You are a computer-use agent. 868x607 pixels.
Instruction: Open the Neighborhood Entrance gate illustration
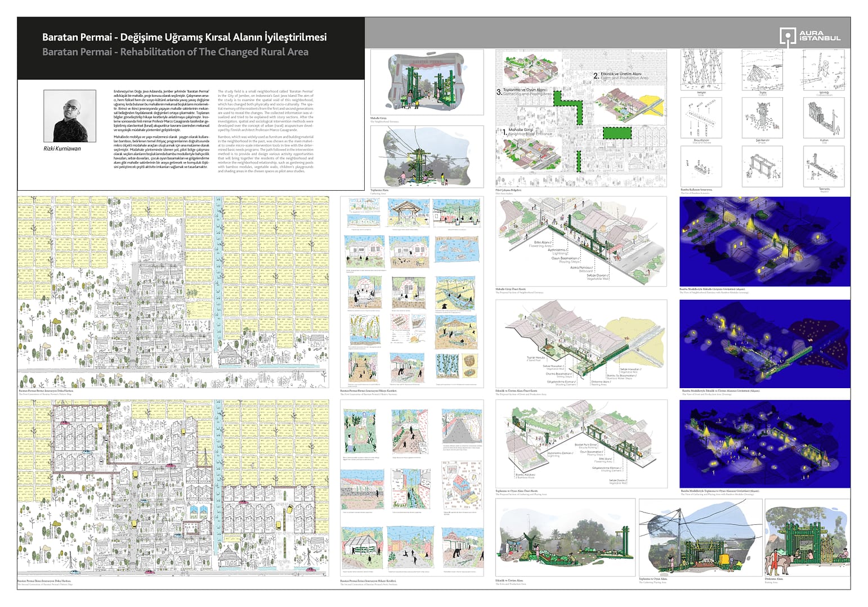point(426,82)
